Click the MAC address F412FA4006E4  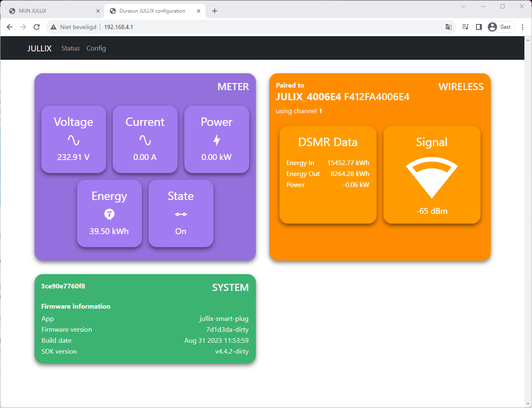(377, 97)
